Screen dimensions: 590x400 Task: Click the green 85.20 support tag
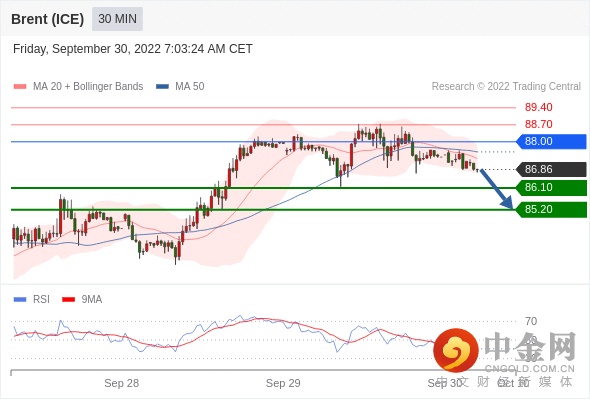pos(551,209)
